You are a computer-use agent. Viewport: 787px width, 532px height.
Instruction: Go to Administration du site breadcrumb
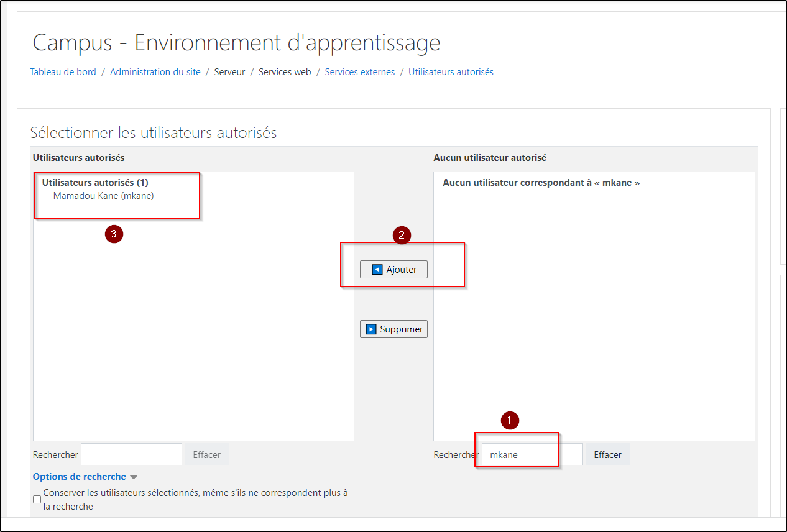(155, 72)
